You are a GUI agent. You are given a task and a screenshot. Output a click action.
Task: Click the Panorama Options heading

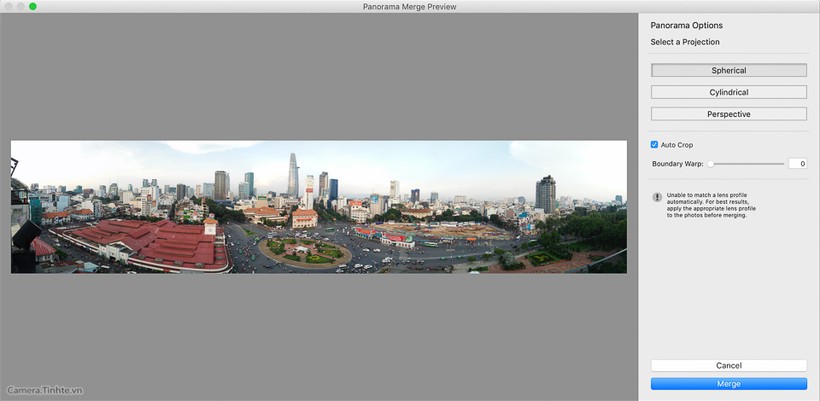coord(686,25)
